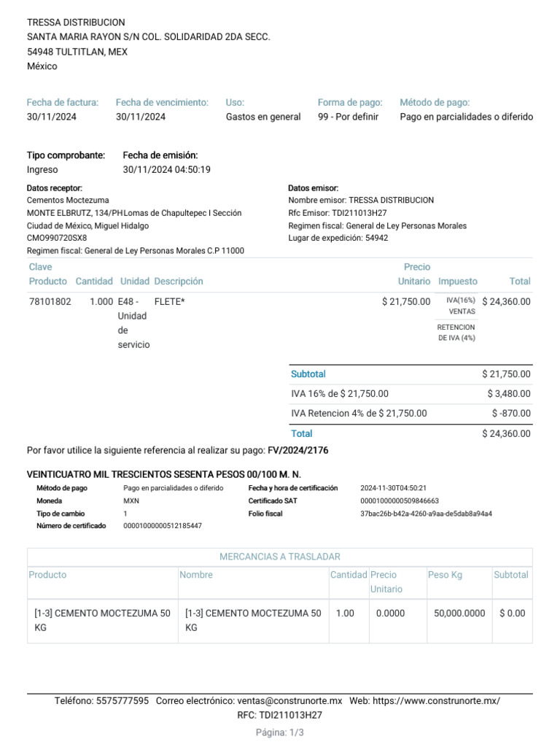The width and height of the screenshot is (560, 747).
Task: Click the FLETE* description in the product row
Action: 170,301
